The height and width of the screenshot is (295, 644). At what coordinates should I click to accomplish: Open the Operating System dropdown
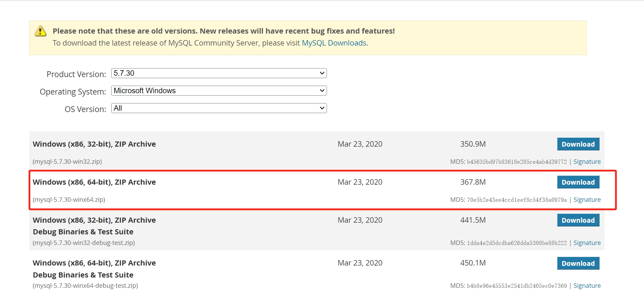point(219,91)
